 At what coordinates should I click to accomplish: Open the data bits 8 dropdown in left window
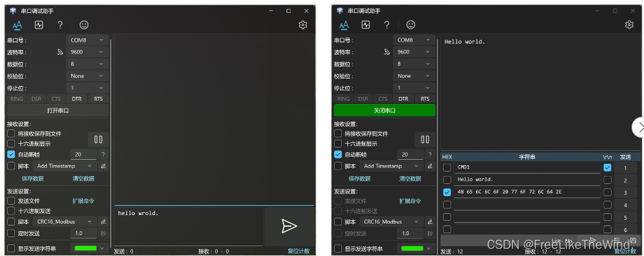click(x=88, y=64)
